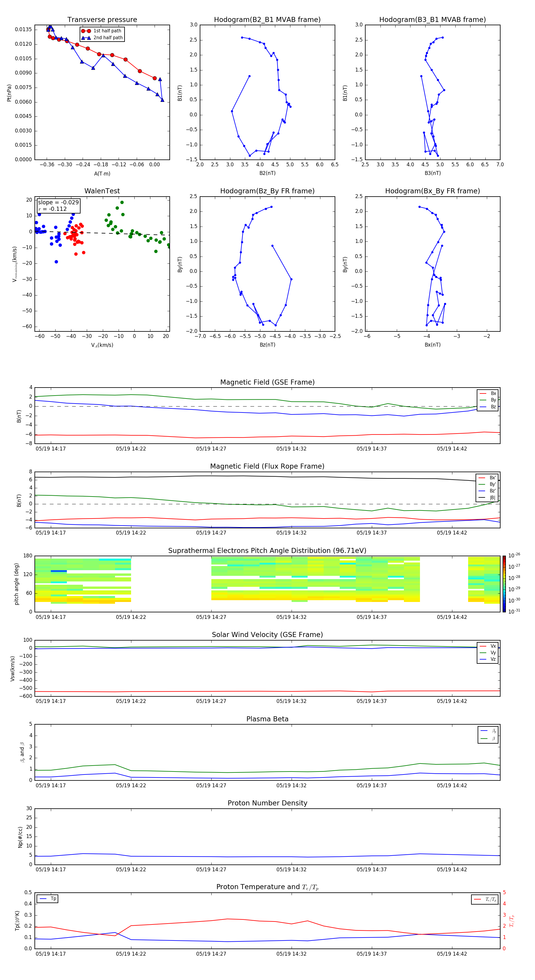Click "05/19 14:32" tick under Solar Wind Velocity plot
The height and width of the screenshot is (980, 535).
tap(292, 701)
